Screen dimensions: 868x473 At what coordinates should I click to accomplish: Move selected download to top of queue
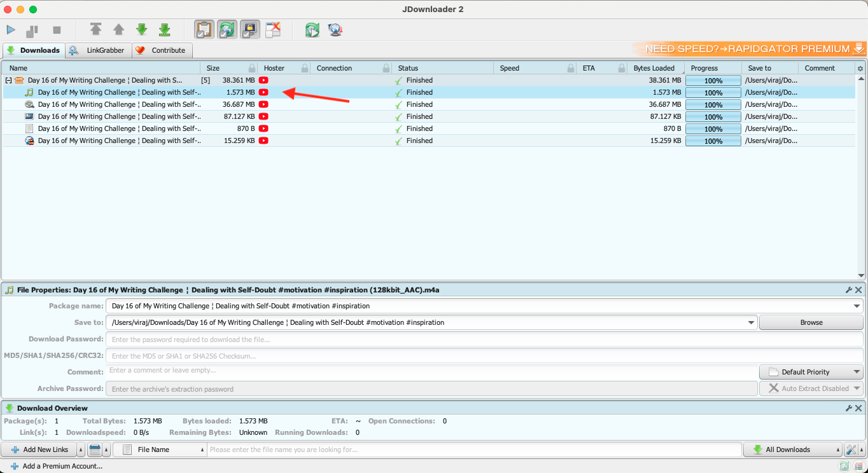pyautogui.click(x=95, y=29)
